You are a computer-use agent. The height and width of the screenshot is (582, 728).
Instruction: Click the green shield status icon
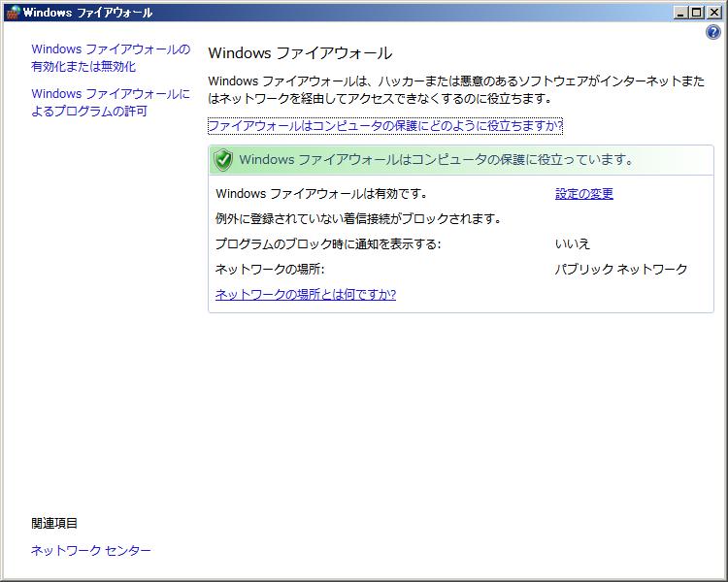(x=223, y=160)
